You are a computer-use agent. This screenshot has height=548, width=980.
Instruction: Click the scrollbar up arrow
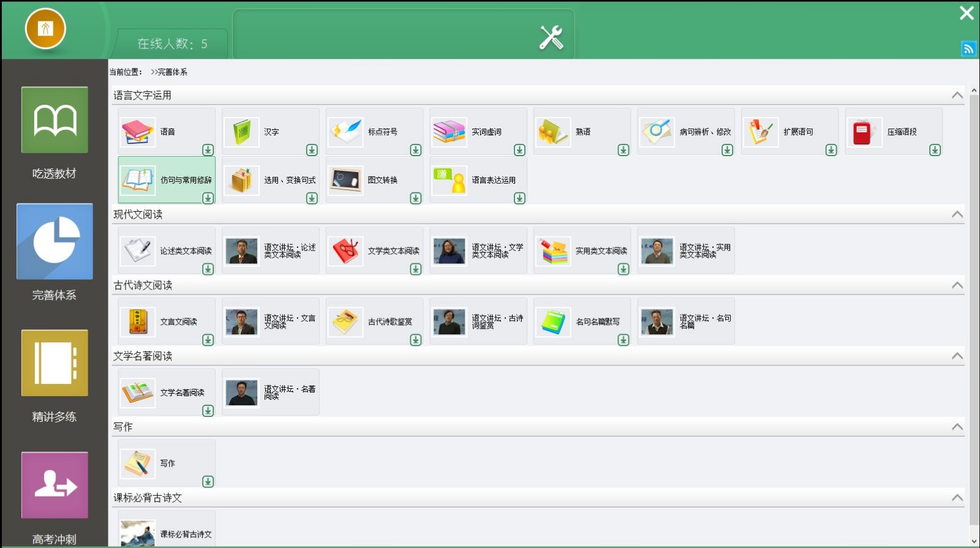coord(974,91)
